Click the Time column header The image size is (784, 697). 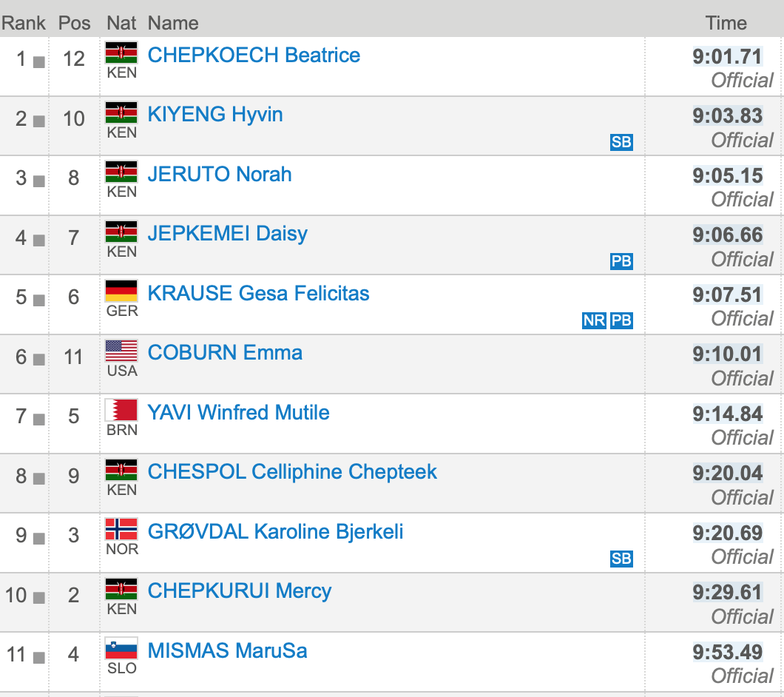point(726,23)
